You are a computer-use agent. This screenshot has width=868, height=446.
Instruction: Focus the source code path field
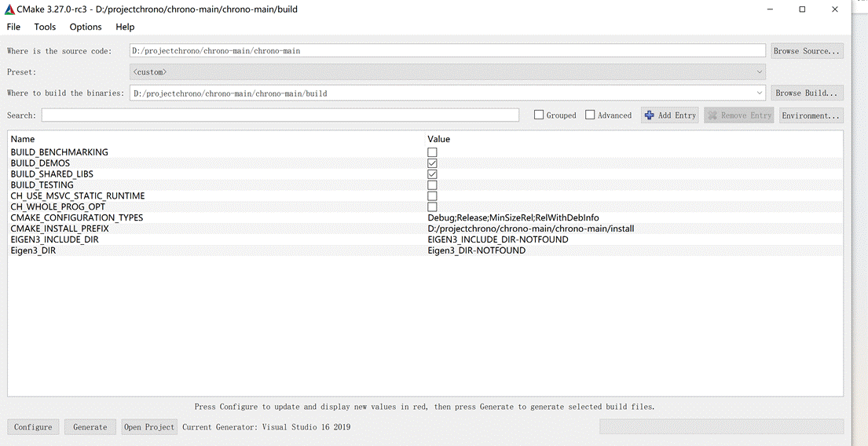click(447, 51)
